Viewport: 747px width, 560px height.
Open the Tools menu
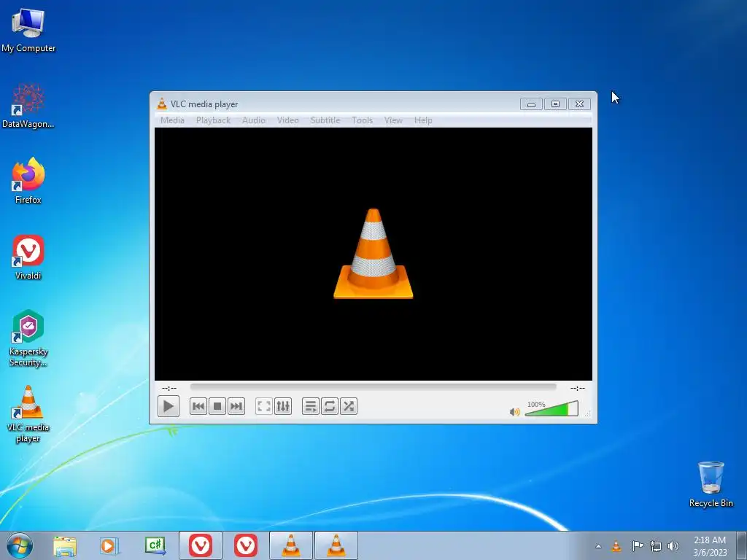pyautogui.click(x=363, y=120)
